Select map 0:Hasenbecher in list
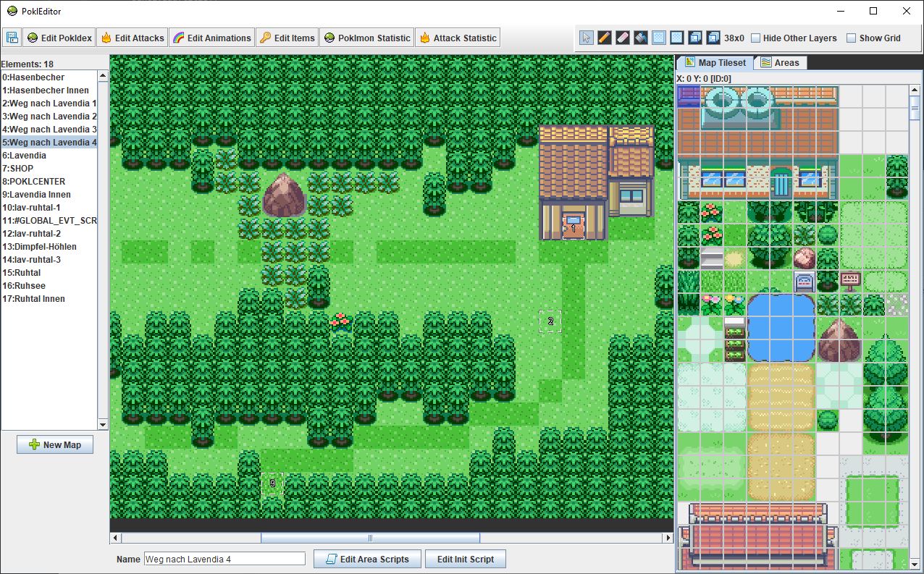The width and height of the screenshot is (924, 574). point(49,77)
